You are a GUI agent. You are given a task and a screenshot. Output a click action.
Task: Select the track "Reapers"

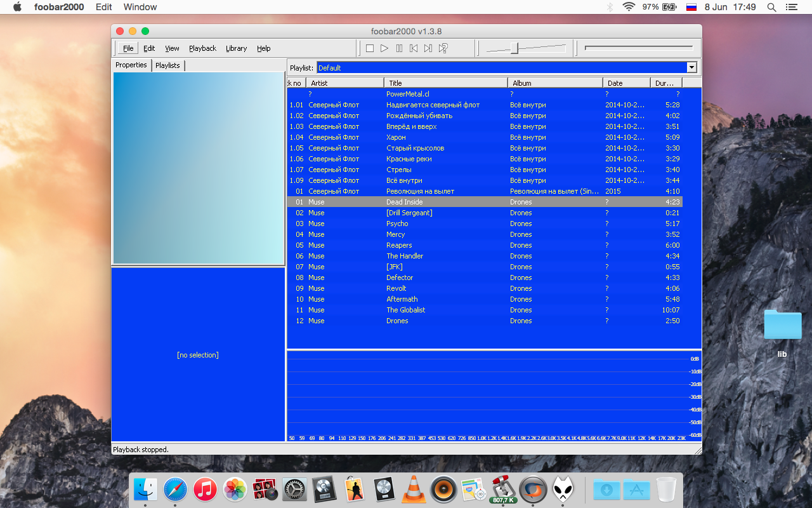485,245
